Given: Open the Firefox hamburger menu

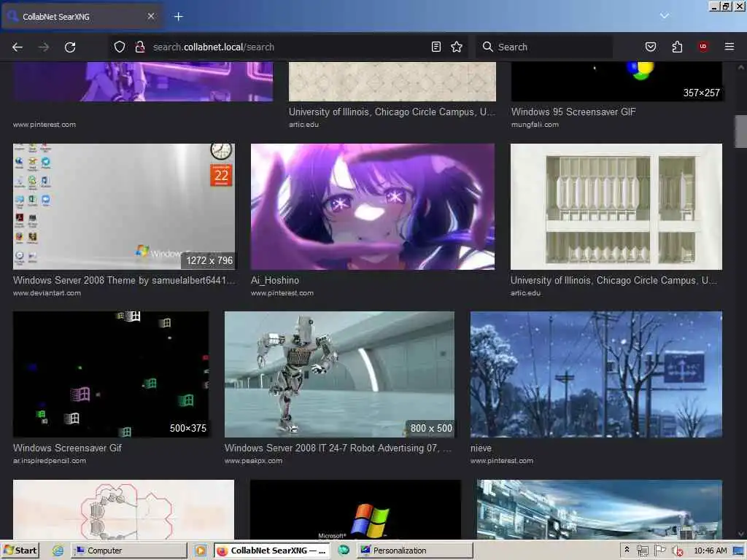Looking at the screenshot, I should click(x=729, y=47).
